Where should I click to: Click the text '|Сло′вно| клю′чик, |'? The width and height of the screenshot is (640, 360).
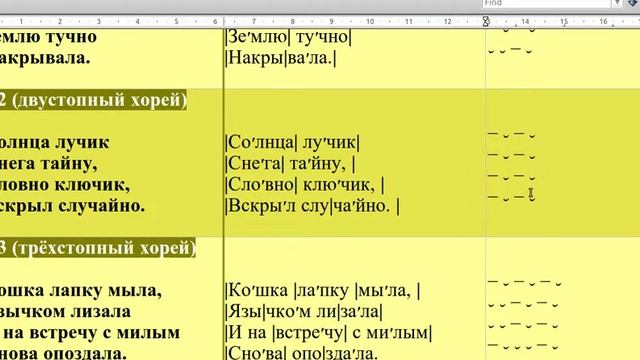coord(305,185)
